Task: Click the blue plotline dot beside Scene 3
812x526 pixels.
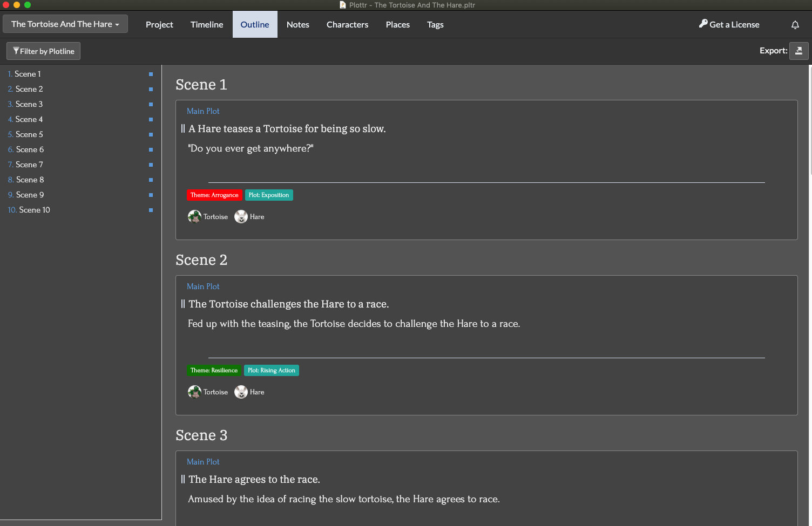Action: tap(151, 104)
